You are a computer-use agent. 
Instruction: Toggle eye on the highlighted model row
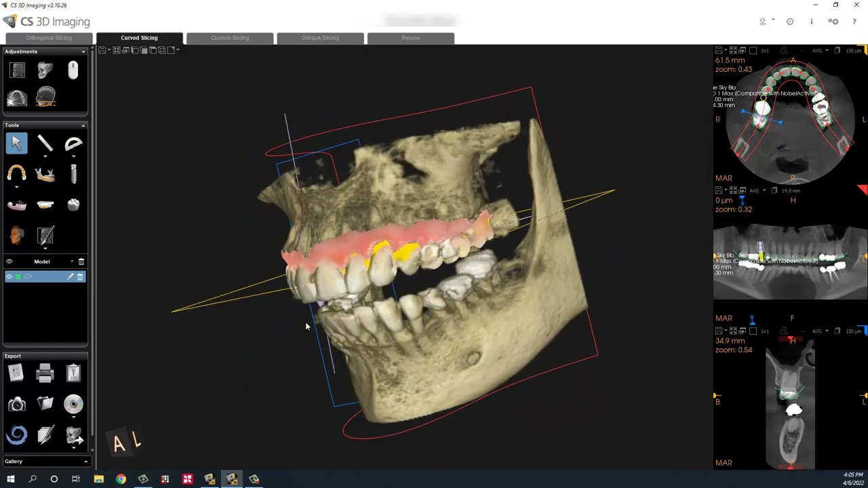tap(9, 277)
